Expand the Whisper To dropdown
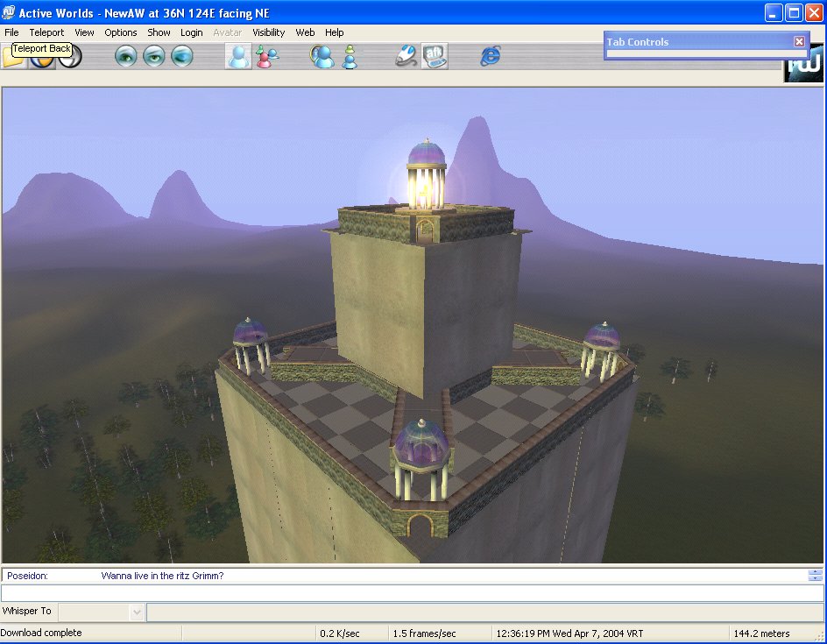Screen dimensions: 827x644 tap(137, 612)
